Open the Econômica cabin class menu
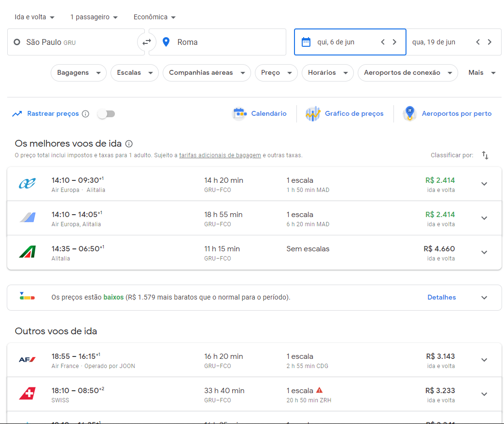The height and width of the screenshot is (424, 504). click(x=154, y=17)
